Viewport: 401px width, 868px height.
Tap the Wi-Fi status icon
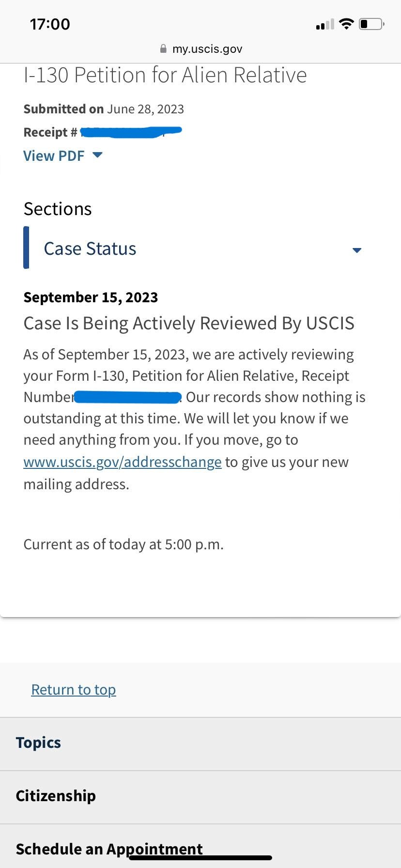(x=346, y=24)
